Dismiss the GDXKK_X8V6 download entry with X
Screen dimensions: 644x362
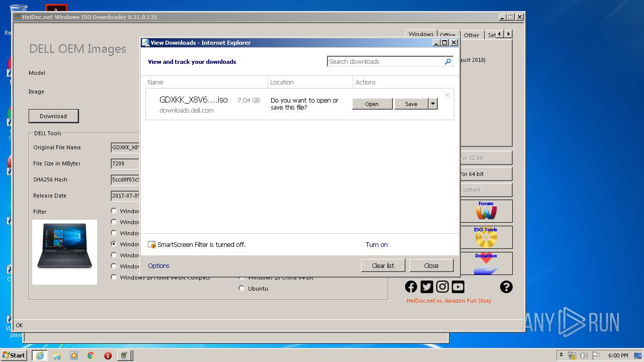point(447,95)
